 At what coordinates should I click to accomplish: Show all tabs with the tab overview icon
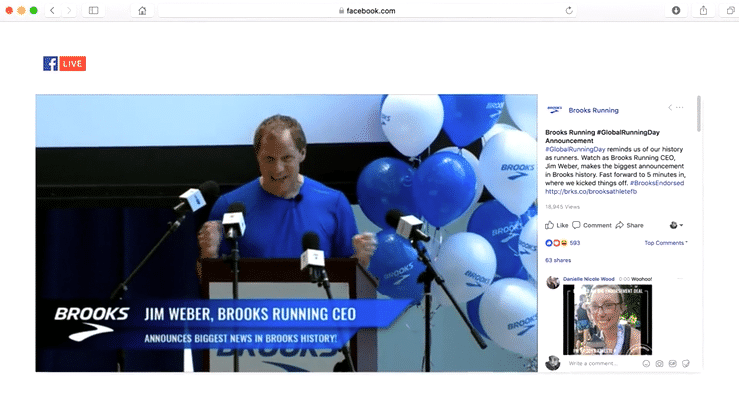click(731, 10)
